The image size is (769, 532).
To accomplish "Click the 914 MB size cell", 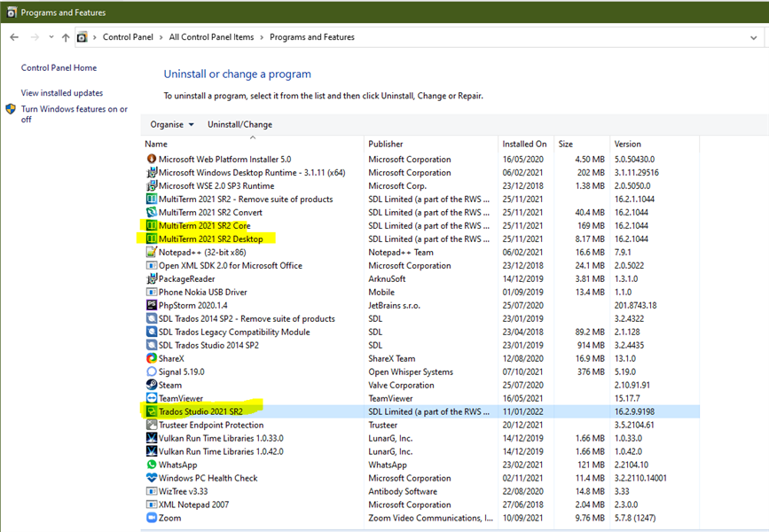I will [591, 345].
